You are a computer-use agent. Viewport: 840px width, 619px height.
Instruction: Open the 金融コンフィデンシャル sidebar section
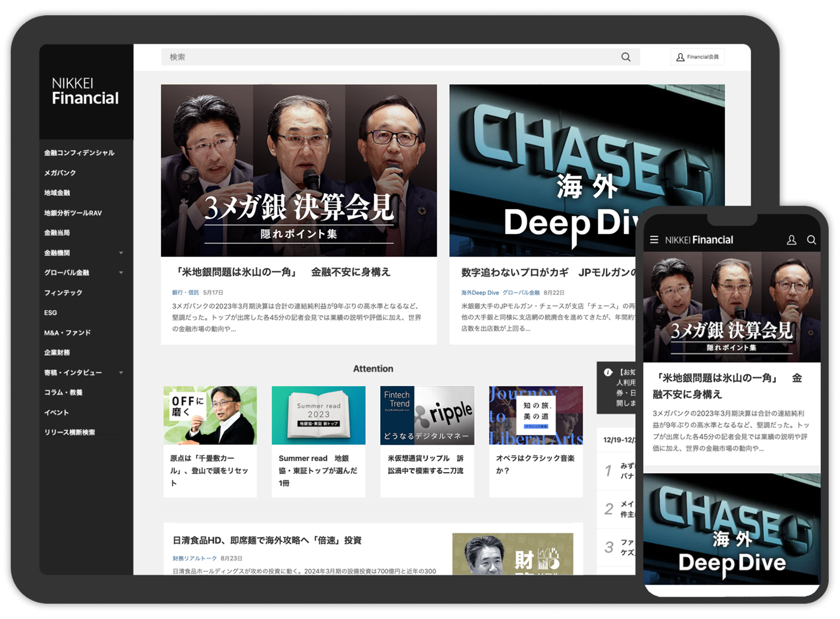click(80, 153)
